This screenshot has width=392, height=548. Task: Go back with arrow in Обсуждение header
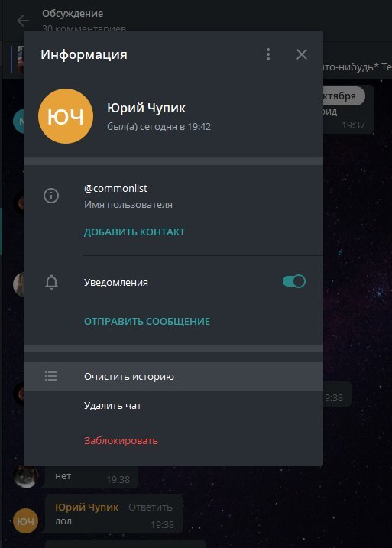tap(23, 21)
